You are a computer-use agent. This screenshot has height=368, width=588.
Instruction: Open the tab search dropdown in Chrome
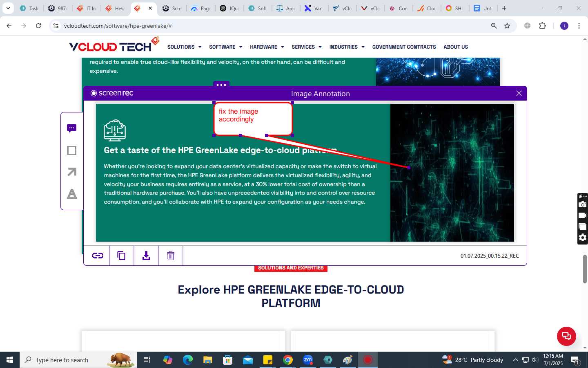point(8,8)
